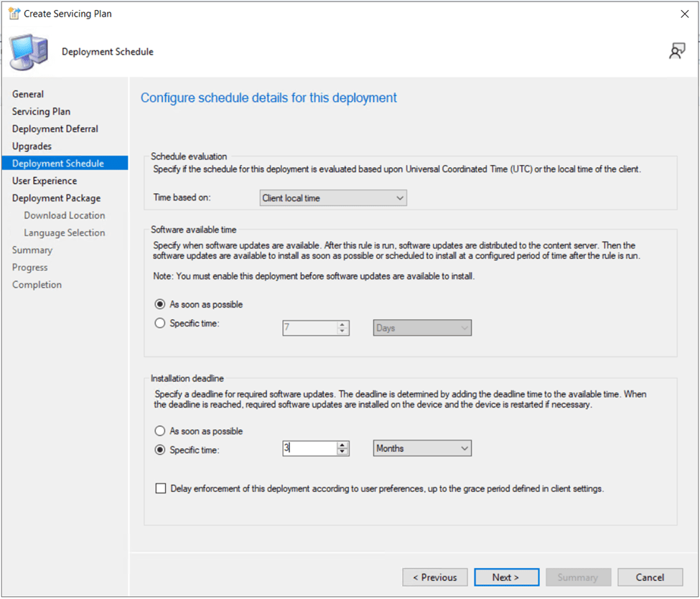
Task: Select 'As soon as possible' for software available time
Action: [x=160, y=304]
